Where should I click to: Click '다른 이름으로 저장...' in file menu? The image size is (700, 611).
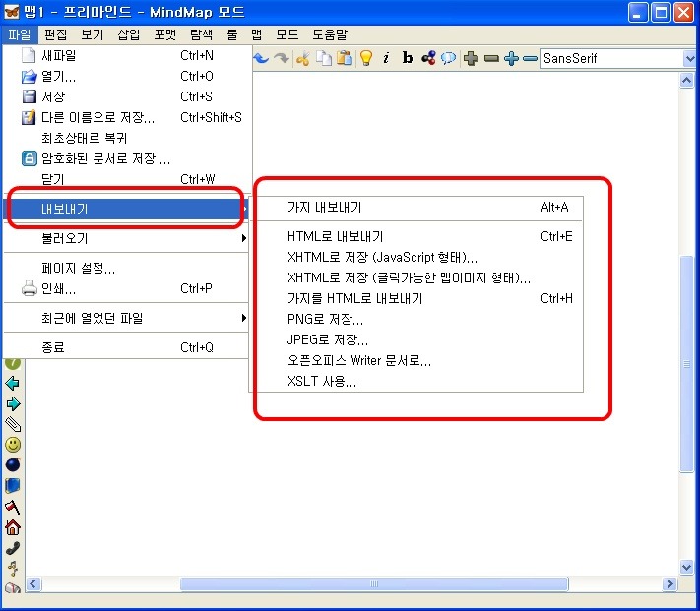97,117
